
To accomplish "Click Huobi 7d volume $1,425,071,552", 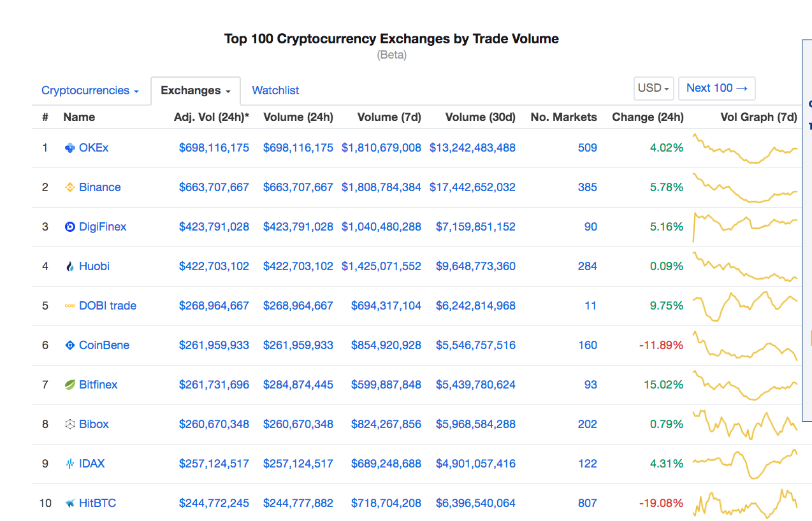I will tap(381, 266).
